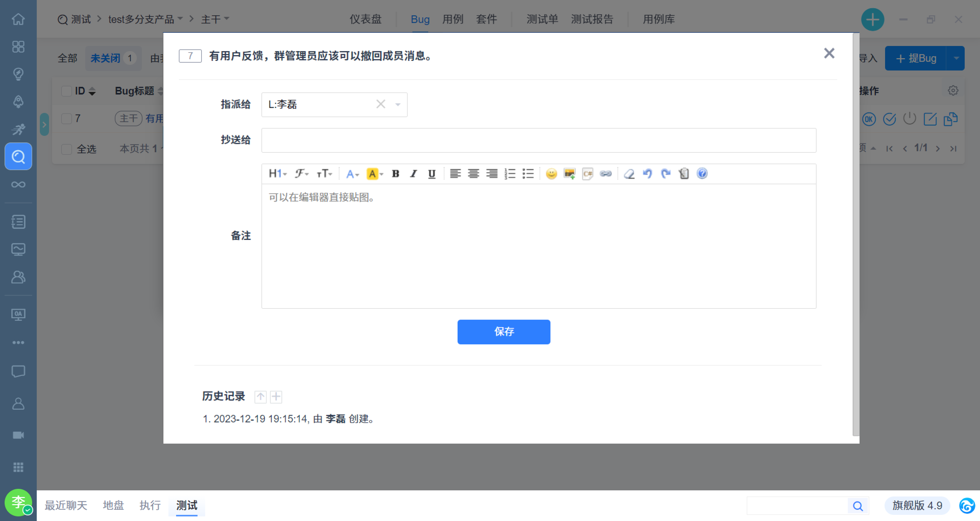Clear the 李磊 assignee selection

coord(381,104)
